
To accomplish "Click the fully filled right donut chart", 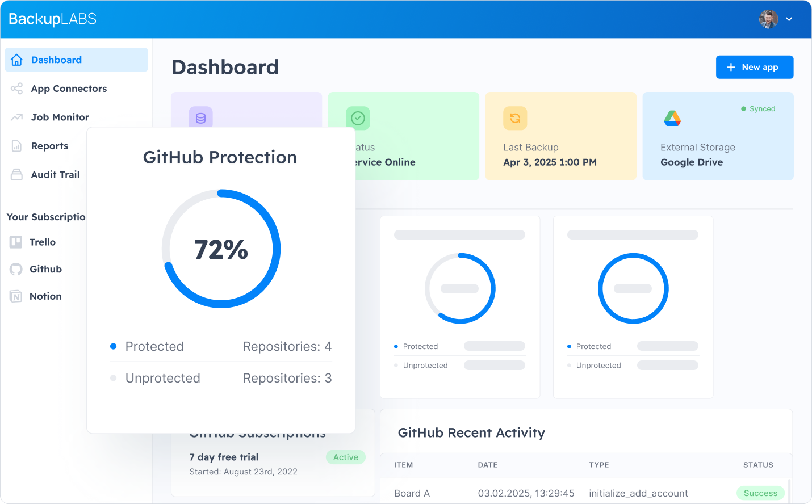I will (633, 288).
